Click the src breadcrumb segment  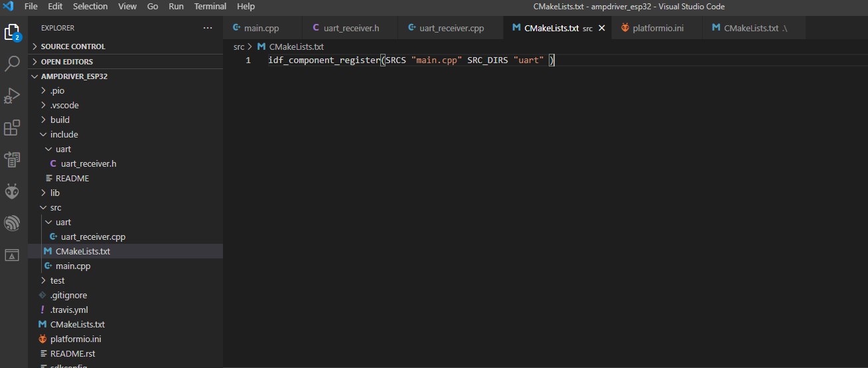(x=239, y=46)
